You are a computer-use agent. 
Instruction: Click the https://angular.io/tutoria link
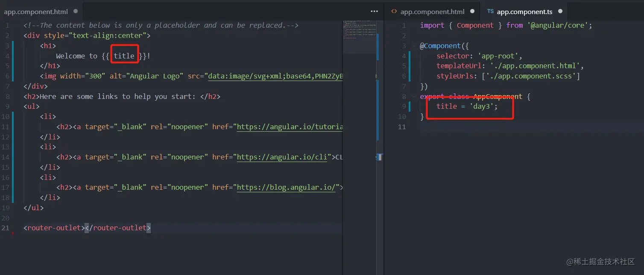pyautogui.click(x=290, y=127)
